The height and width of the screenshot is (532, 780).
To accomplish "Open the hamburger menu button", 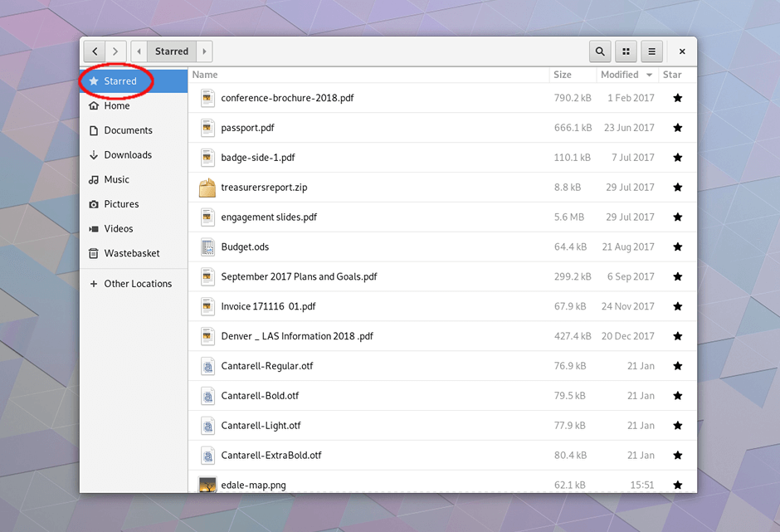I will [651, 51].
